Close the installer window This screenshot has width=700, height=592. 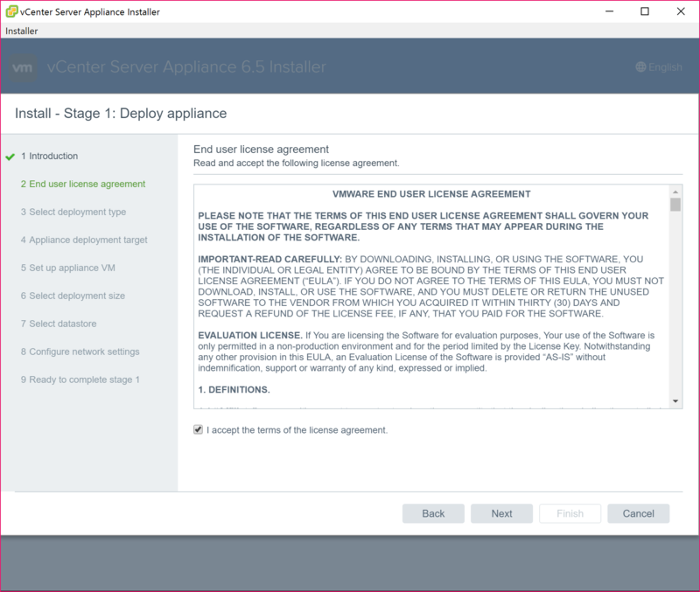click(681, 11)
